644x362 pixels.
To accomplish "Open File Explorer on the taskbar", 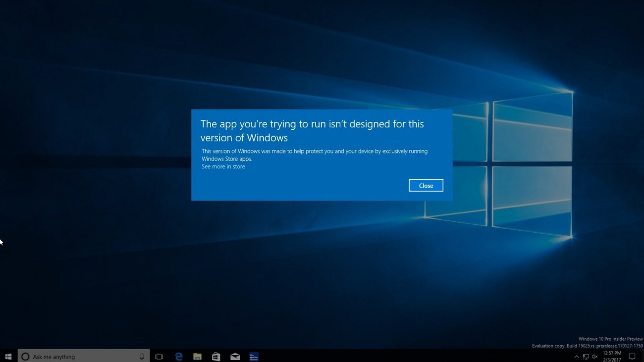I will (x=197, y=356).
